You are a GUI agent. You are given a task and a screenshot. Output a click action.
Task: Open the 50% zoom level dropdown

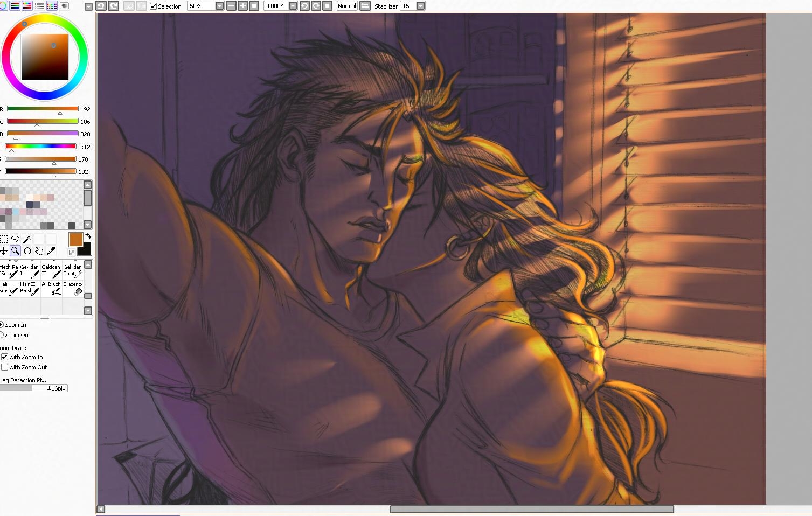(219, 6)
